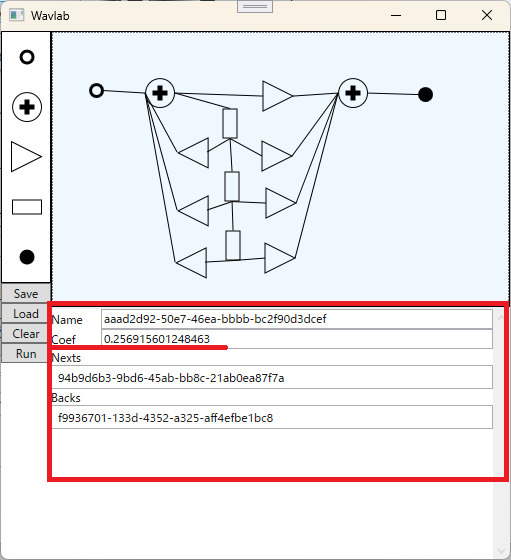Click the Coef value field

[297, 339]
